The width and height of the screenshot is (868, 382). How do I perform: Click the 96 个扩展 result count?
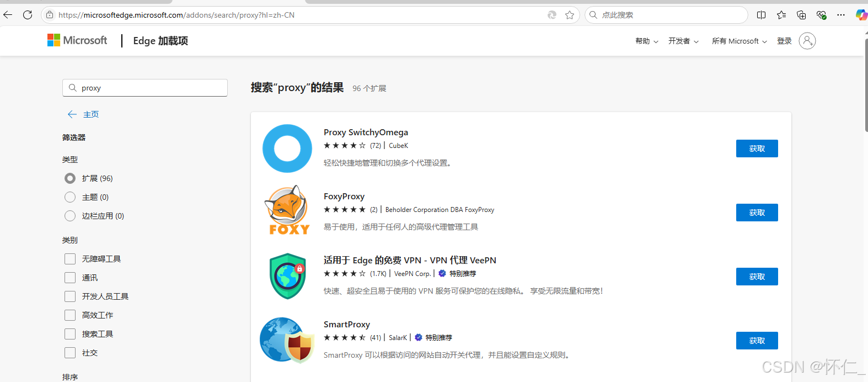tap(369, 88)
